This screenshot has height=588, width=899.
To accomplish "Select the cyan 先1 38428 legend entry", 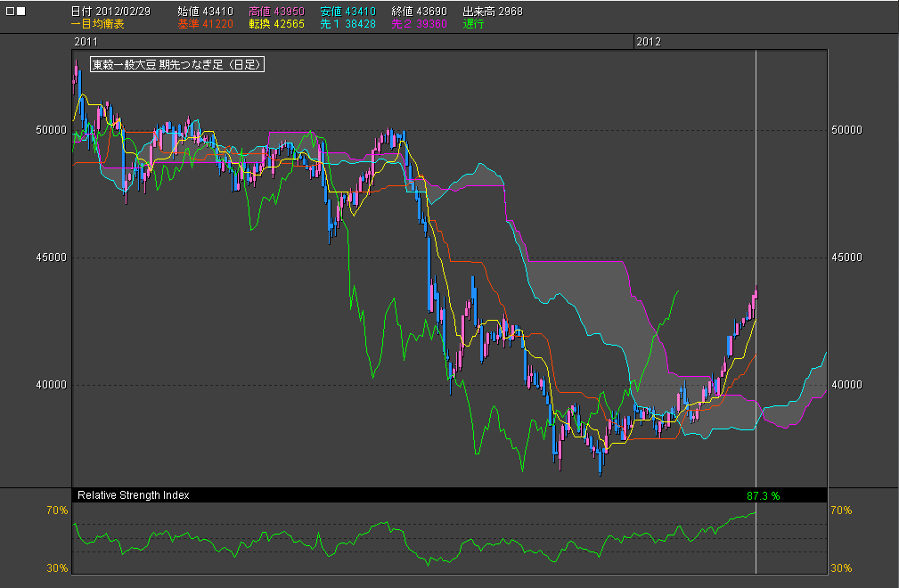I will (347, 24).
